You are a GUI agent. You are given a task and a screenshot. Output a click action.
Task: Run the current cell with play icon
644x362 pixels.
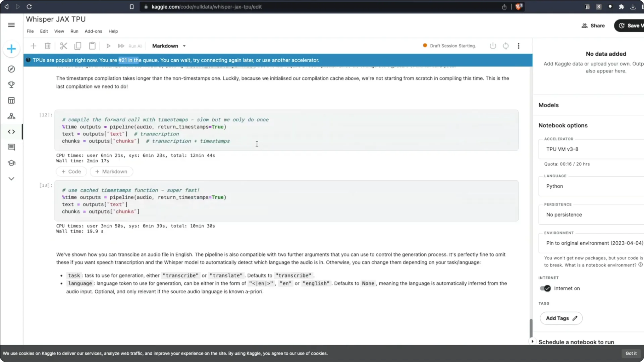click(x=108, y=46)
